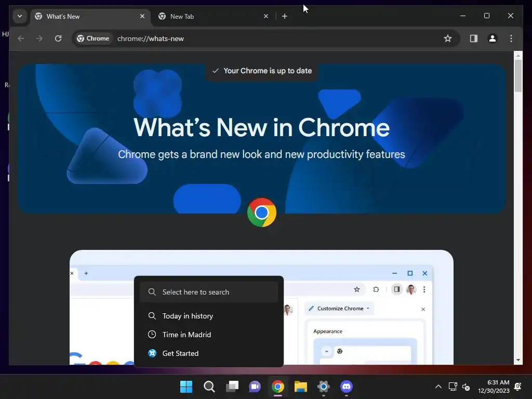Image resolution: width=532 pixels, height=399 pixels.
Task: Click the vertical scrollbar thumb
Action: coord(518,76)
